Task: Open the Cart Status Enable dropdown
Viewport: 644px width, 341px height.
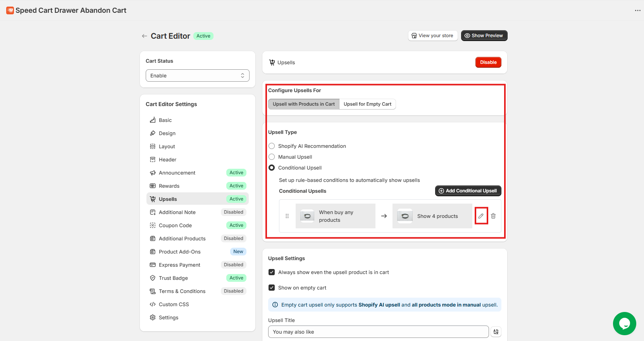Action: point(197,75)
